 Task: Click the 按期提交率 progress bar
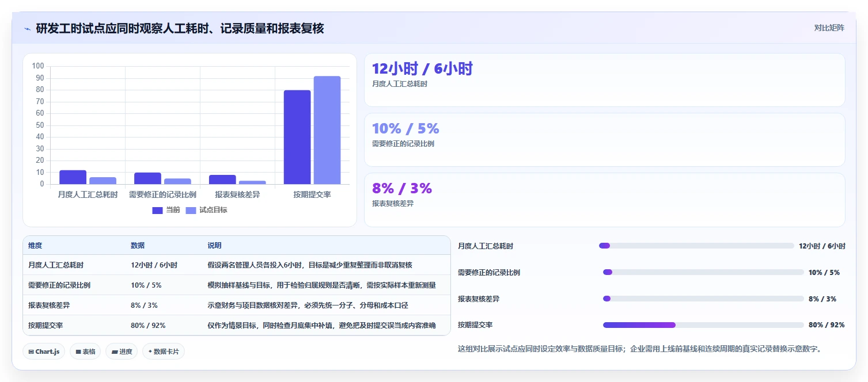pyautogui.click(x=703, y=325)
